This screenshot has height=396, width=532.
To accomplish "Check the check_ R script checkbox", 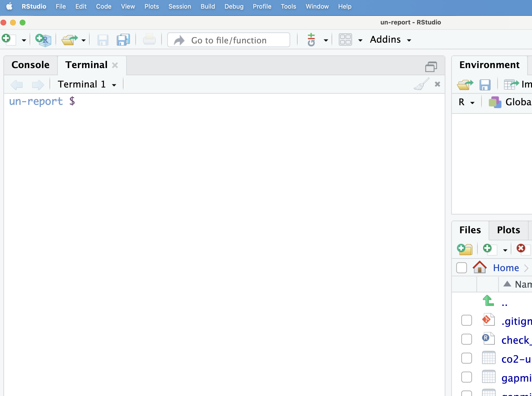I will pos(467,339).
